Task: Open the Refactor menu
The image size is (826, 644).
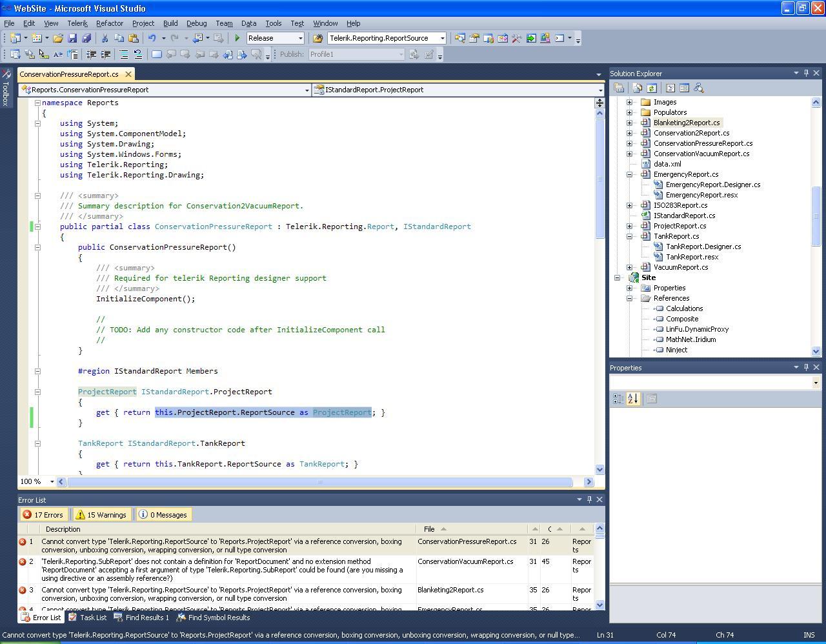Action: (x=110, y=23)
